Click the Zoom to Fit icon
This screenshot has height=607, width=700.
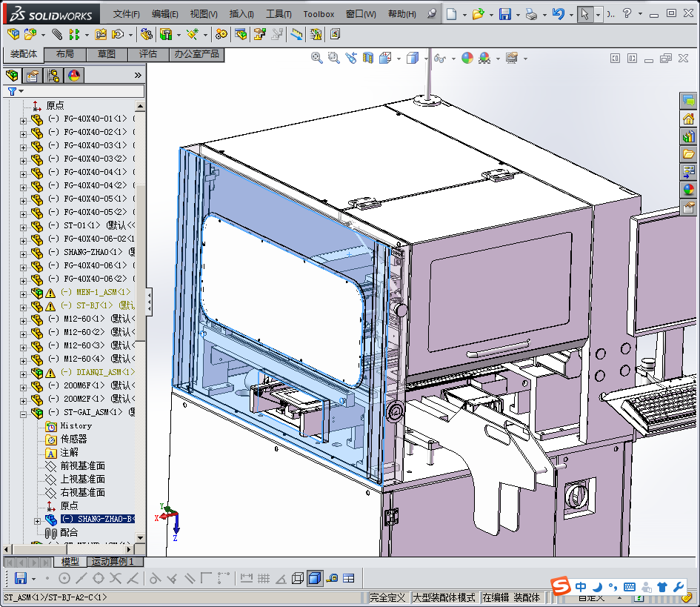point(316,58)
